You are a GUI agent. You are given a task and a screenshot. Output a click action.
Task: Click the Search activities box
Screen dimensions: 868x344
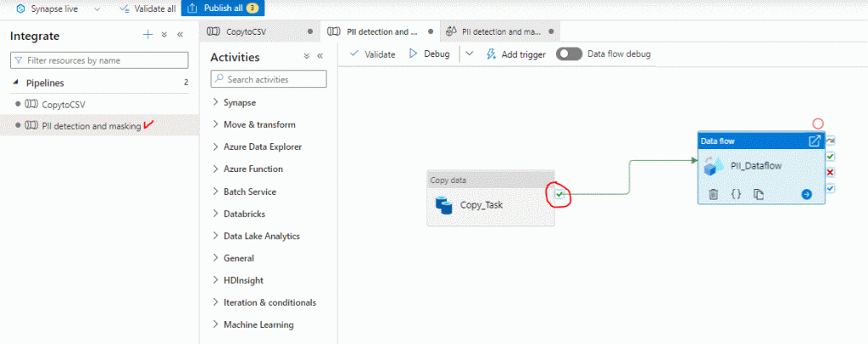pyautogui.click(x=269, y=80)
